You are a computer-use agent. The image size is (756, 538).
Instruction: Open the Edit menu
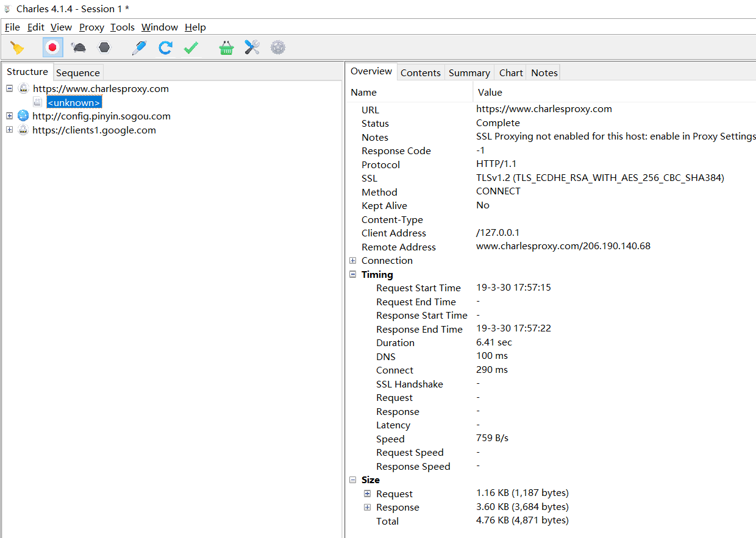click(36, 27)
